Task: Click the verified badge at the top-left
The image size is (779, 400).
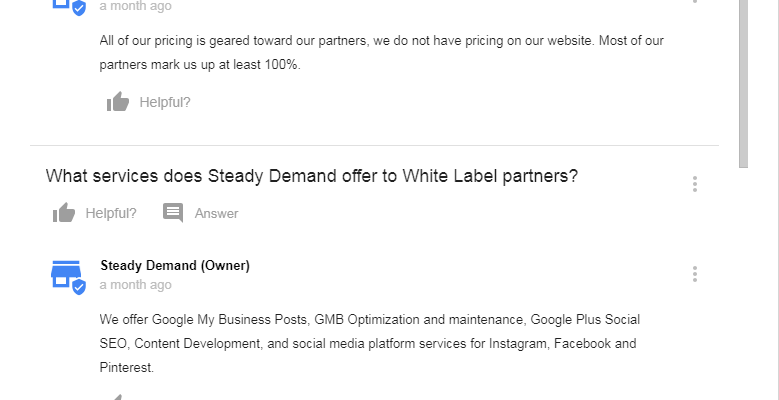Action: [x=79, y=8]
